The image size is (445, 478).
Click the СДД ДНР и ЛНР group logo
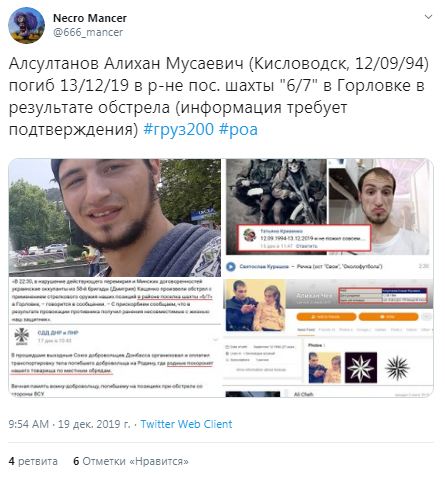22,336
